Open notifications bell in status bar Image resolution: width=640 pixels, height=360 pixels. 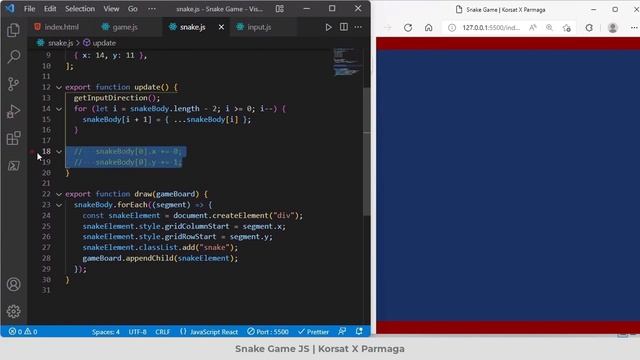[x=359, y=331]
